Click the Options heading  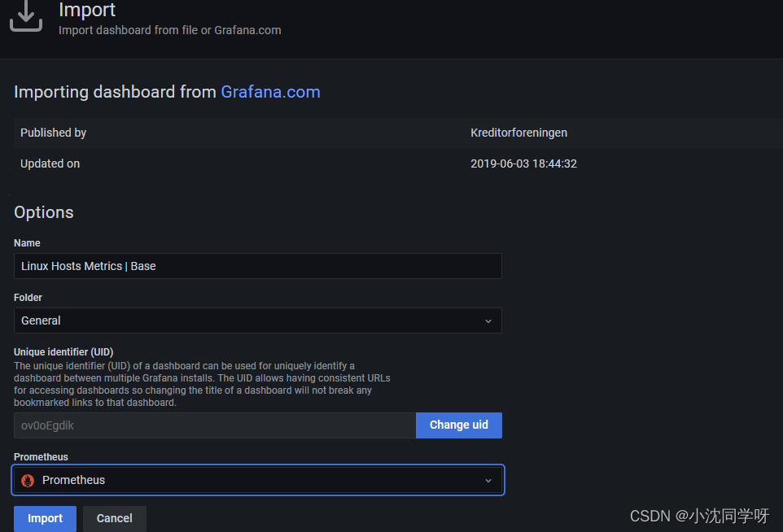(x=43, y=212)
